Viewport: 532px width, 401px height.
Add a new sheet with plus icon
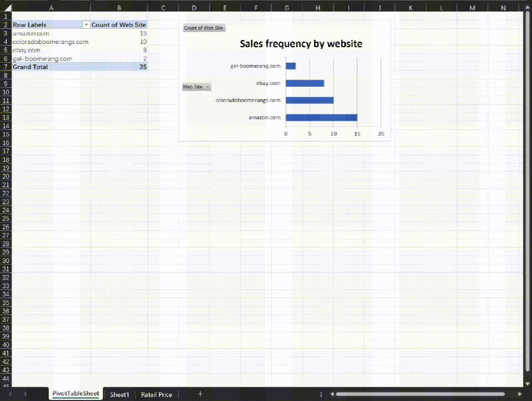(200, 394)
